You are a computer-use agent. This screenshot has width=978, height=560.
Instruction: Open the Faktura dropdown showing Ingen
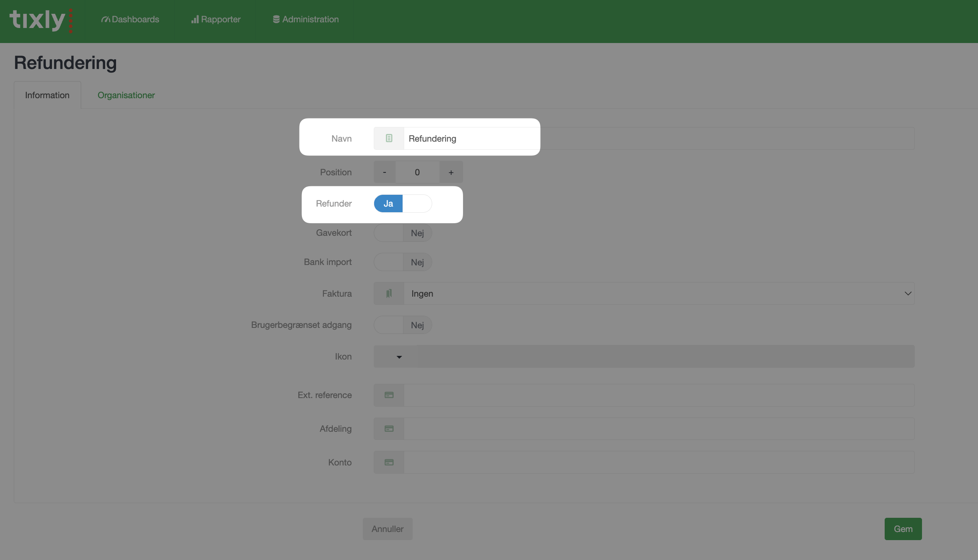(659, 293)
